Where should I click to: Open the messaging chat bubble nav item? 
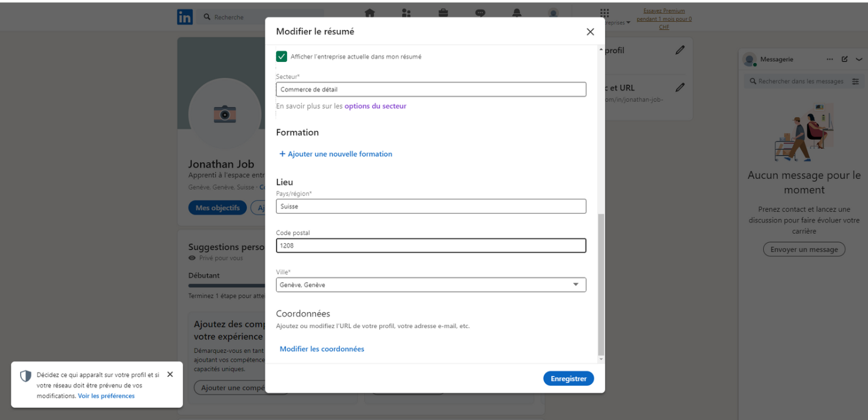[481, 13]
